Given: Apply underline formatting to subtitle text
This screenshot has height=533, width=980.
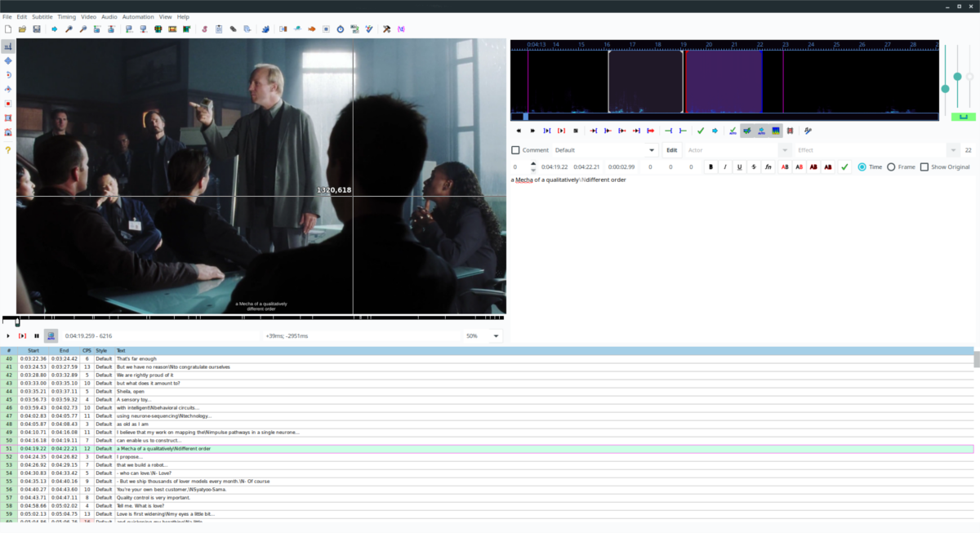Looking at the screenshot, I should [739, 167].
